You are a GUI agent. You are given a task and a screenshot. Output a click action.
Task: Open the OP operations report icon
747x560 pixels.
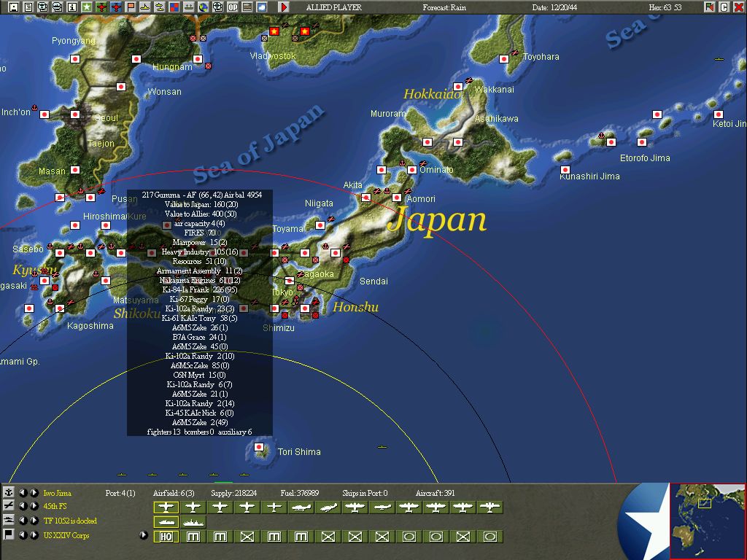pos(233,7)
